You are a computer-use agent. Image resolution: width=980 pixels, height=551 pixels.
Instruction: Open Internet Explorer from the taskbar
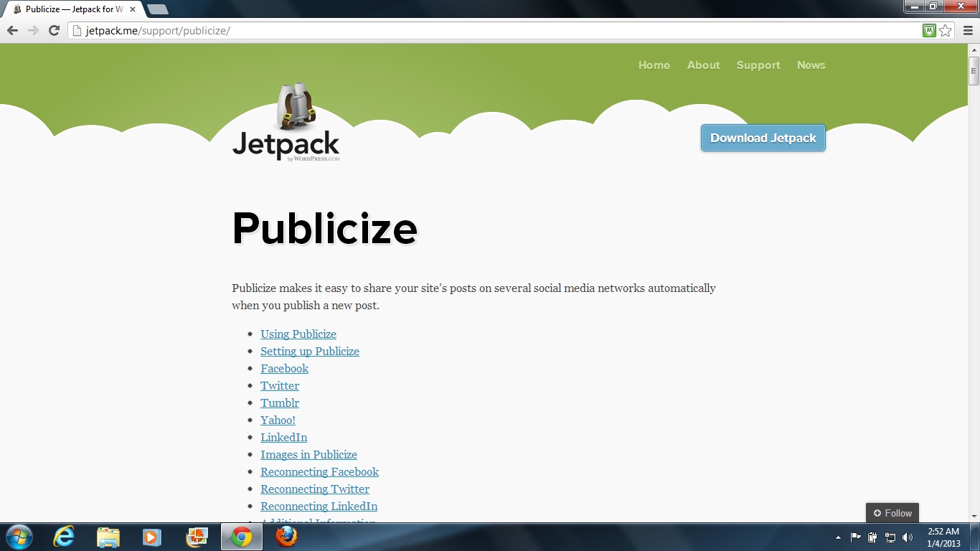[x=64, y=537]
